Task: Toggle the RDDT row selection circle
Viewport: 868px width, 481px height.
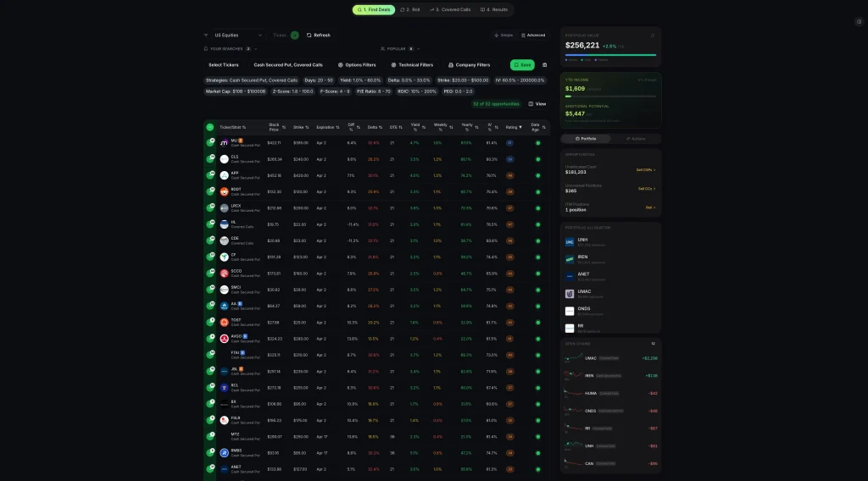Action: (210, 192)
